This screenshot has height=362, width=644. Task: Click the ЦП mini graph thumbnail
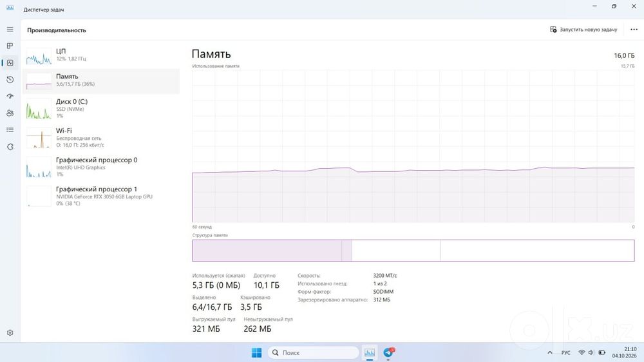(x=39, y=57)
